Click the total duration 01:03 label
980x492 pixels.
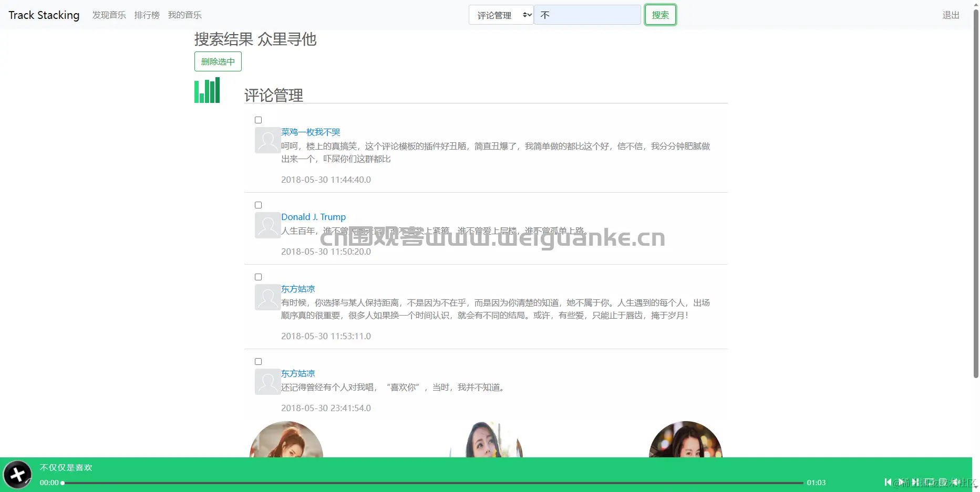pos(816,483)
